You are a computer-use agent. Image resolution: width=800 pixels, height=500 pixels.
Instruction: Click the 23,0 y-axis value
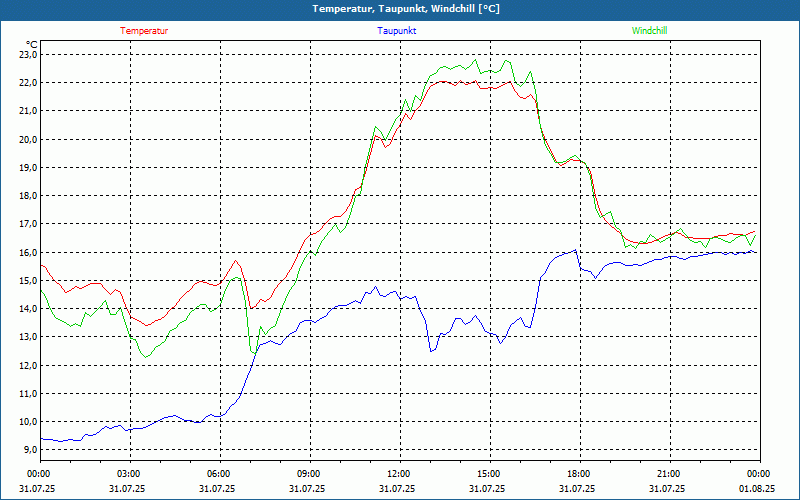[x=28, y=55]
